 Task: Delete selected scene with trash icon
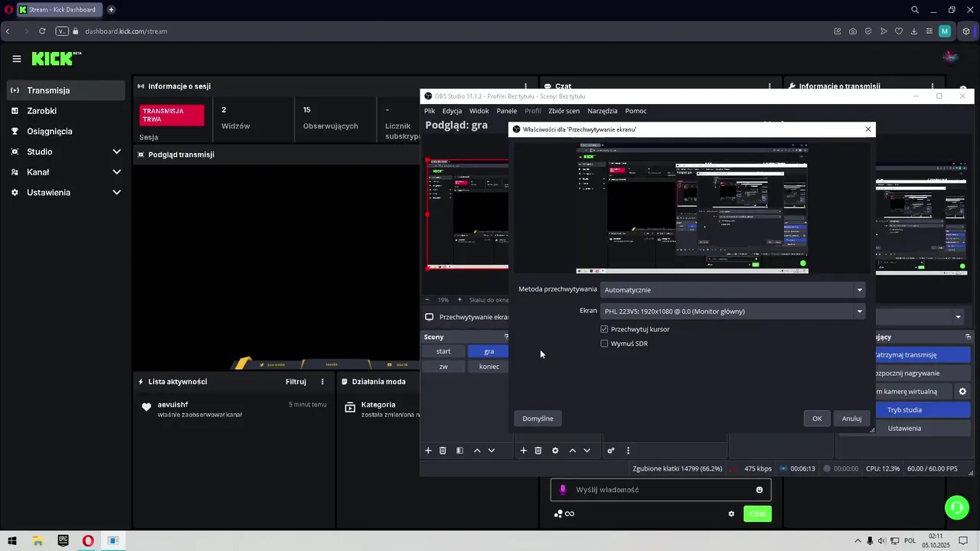[x=443, y=451]
